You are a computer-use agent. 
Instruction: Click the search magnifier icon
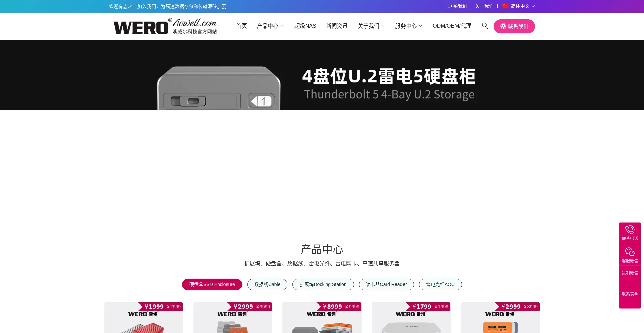(485, 26)
